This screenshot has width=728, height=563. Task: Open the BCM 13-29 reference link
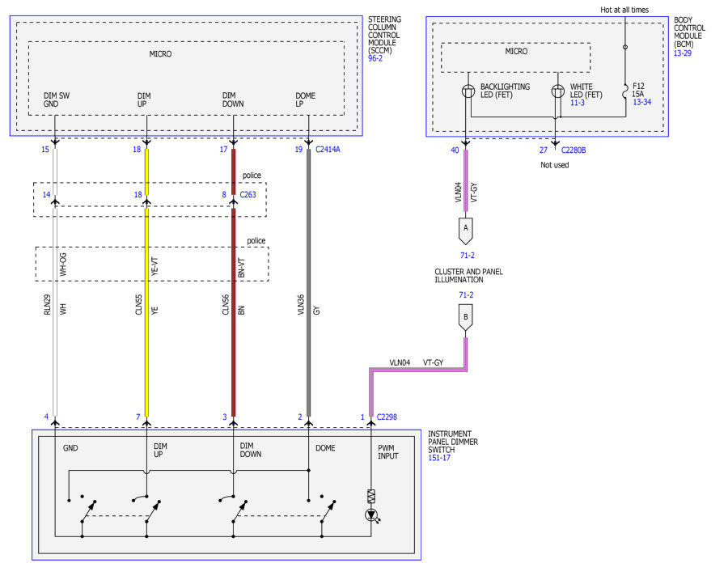point(683,53)
